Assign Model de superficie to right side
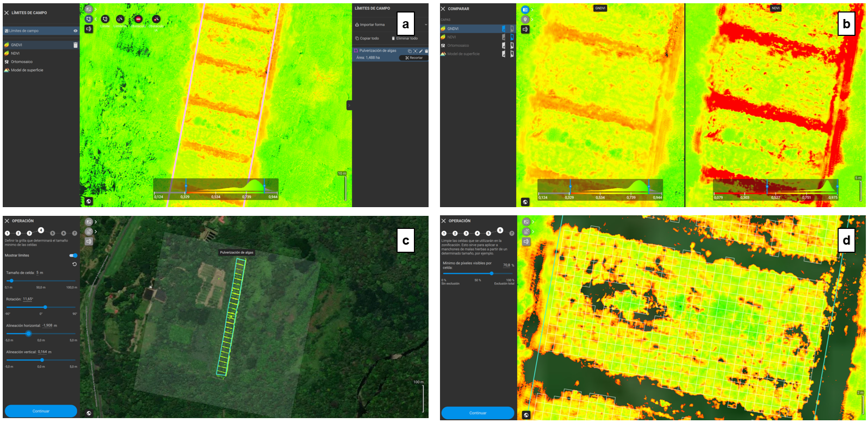Image resolution: width=868 pixels, height=423 pixels. point(512,54)
